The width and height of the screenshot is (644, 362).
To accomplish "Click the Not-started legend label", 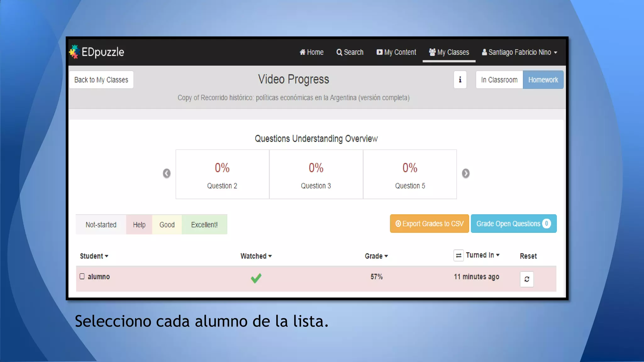I will [101, 225].
